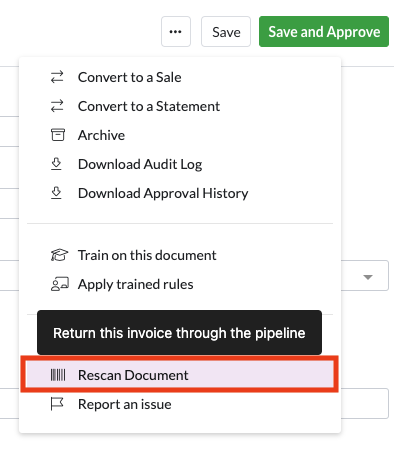Click the Apply trained rules person icon
The width and height of the screenshot is (394, 454).
click(60, 284)
